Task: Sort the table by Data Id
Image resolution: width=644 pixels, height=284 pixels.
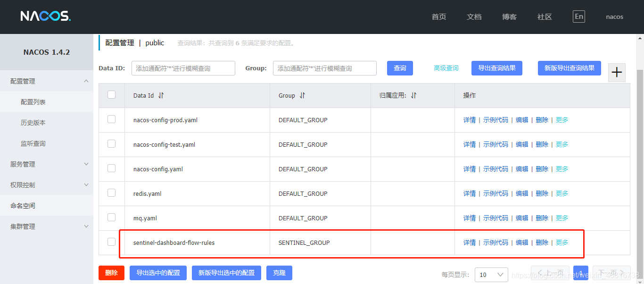Action: pyautogui.click(x=161, y=95)
